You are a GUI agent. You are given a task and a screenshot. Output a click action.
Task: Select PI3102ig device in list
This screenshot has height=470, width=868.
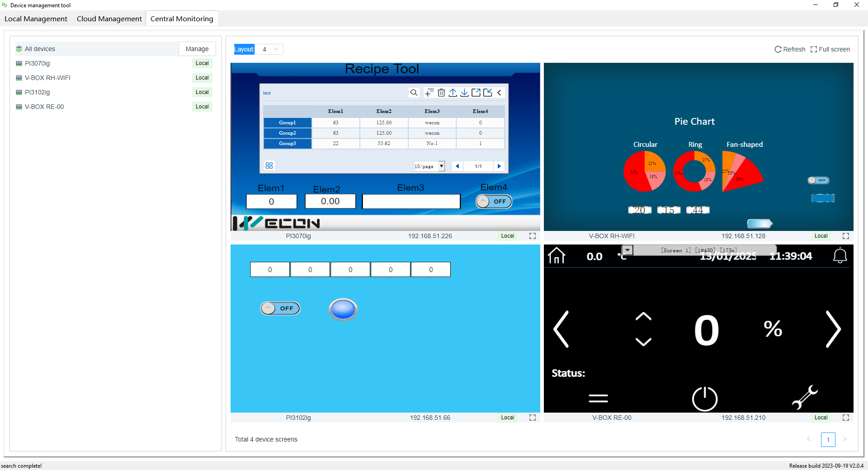(x=113, y=92)
